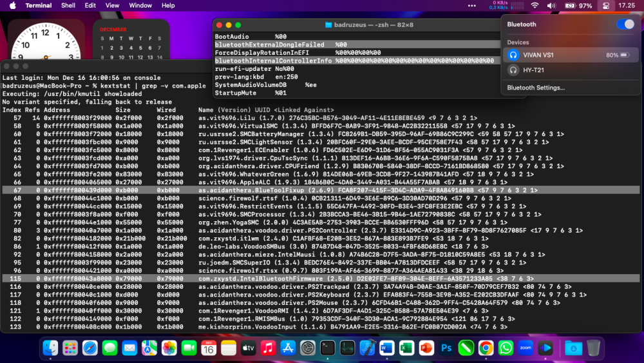
Task: Open Launchpad in the Dock
Action: pos(70,348)
